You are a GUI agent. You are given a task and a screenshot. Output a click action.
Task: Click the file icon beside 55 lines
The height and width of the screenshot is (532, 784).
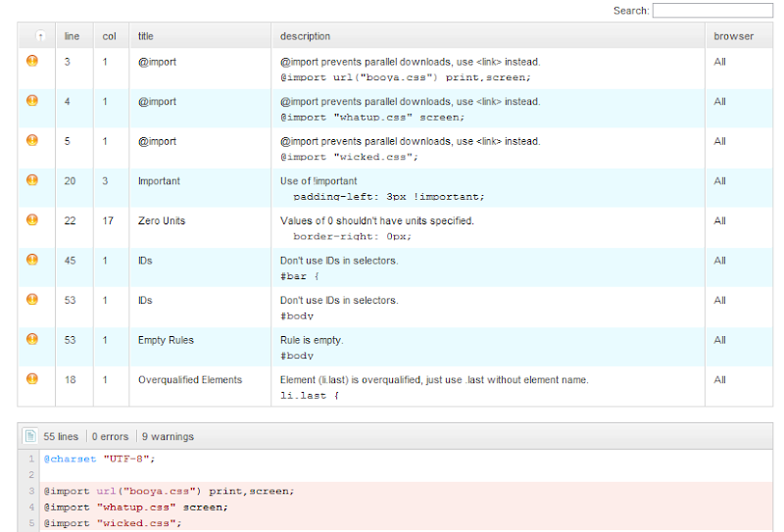pos(30,436)
